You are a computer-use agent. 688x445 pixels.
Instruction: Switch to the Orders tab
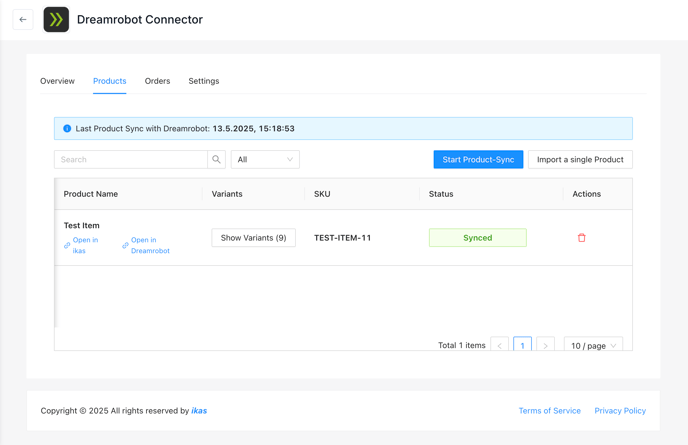(x=158, y=81)
